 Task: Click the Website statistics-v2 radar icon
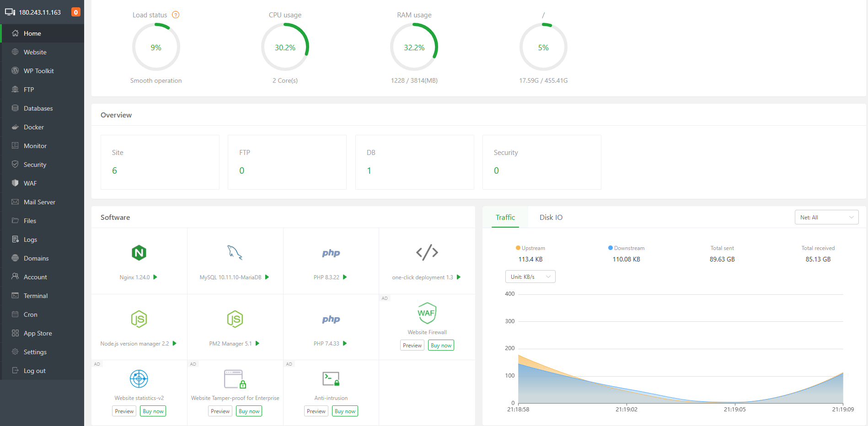(x=139, y=379)
